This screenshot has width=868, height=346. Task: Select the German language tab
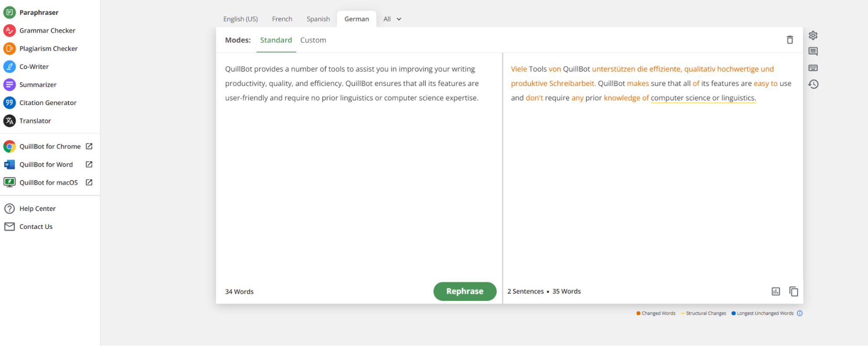tap(356, 19)
